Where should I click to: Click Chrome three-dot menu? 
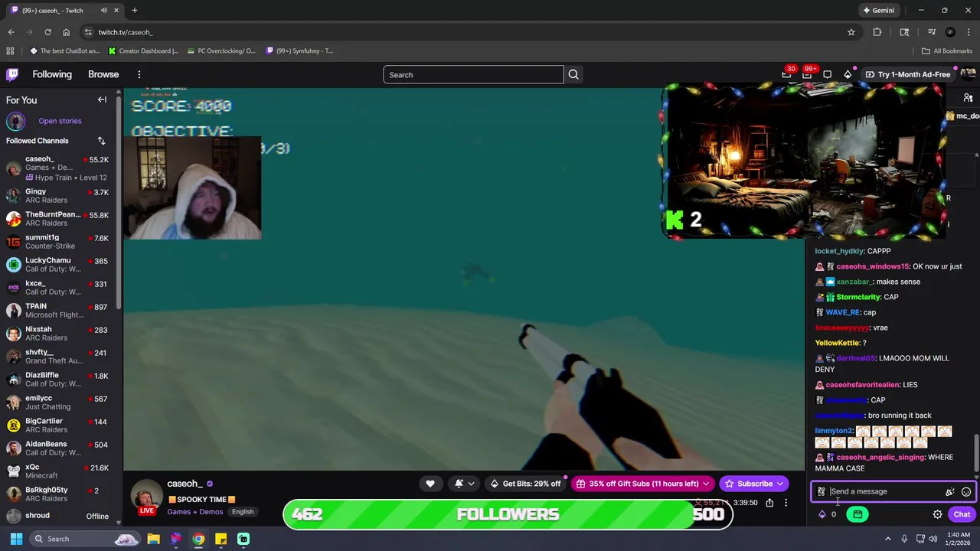[x=969, y=32]
